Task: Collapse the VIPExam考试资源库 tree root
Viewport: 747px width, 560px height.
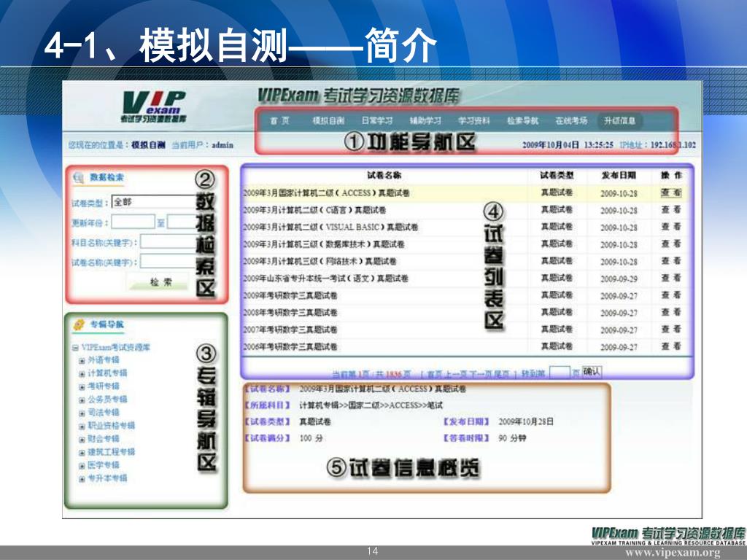Action: pyautogui.click(x=75, y=348)
